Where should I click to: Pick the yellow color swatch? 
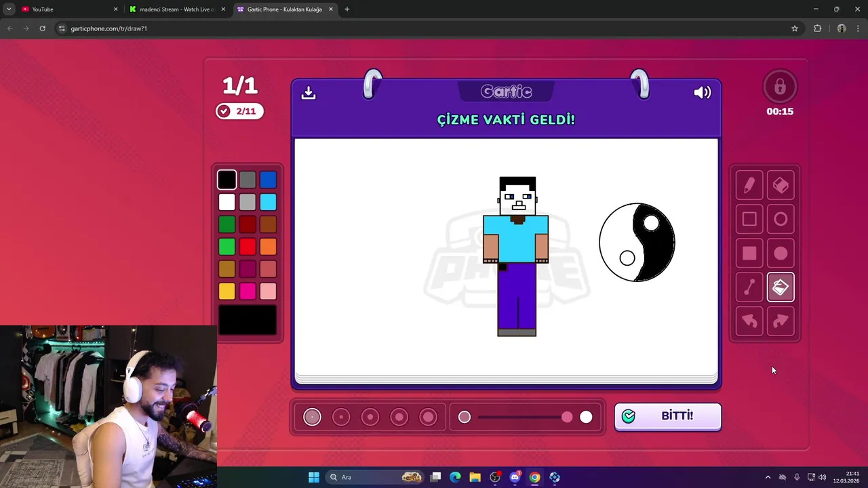click(227, 291)
